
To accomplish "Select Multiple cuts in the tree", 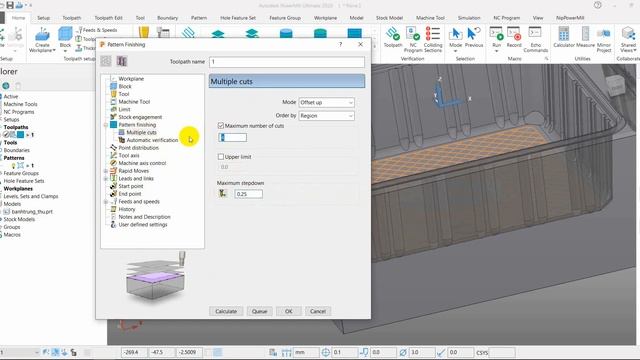I will pos(141,133).
